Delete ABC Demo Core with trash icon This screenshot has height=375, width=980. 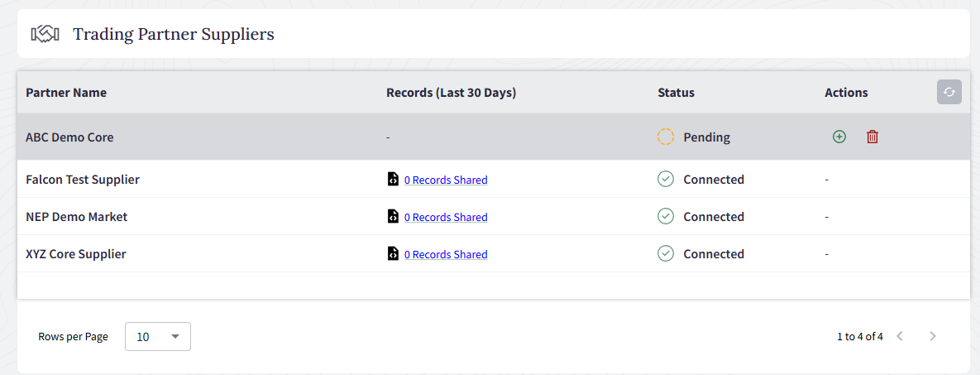tap(872, 137)
